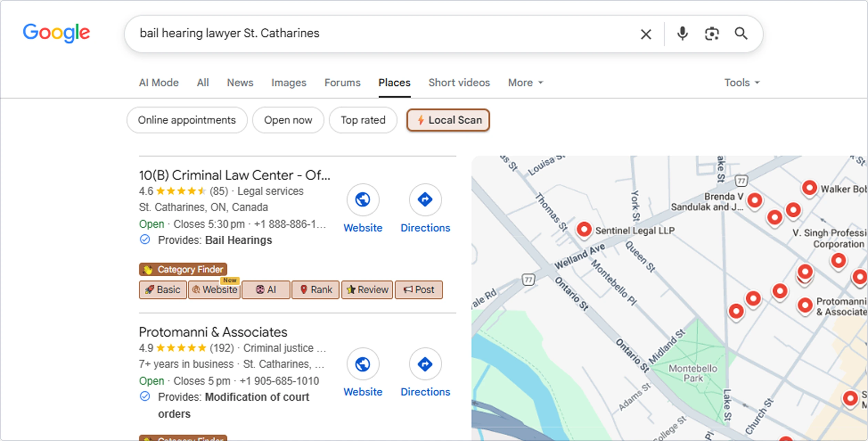Click the Website link under Protomanni & Associates
Image resolution: width=868 pixels, height=441 pixels.
(x=363, y=392)
